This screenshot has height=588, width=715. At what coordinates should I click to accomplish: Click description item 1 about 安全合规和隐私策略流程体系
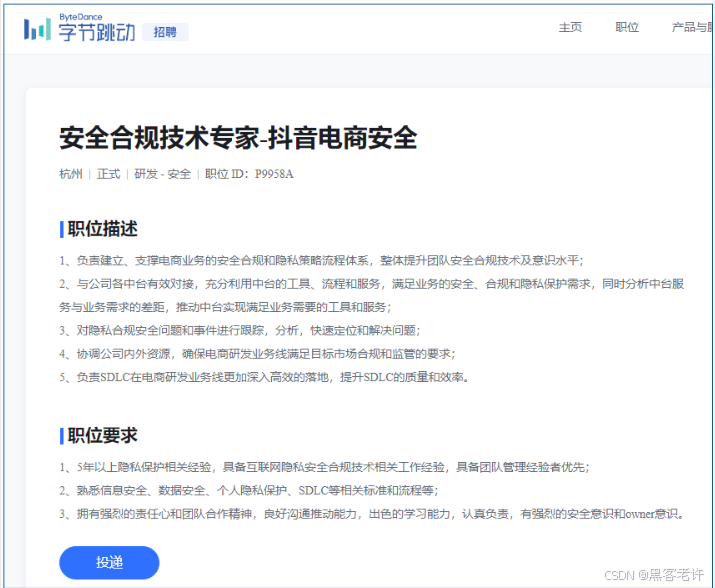pos(321,260)
